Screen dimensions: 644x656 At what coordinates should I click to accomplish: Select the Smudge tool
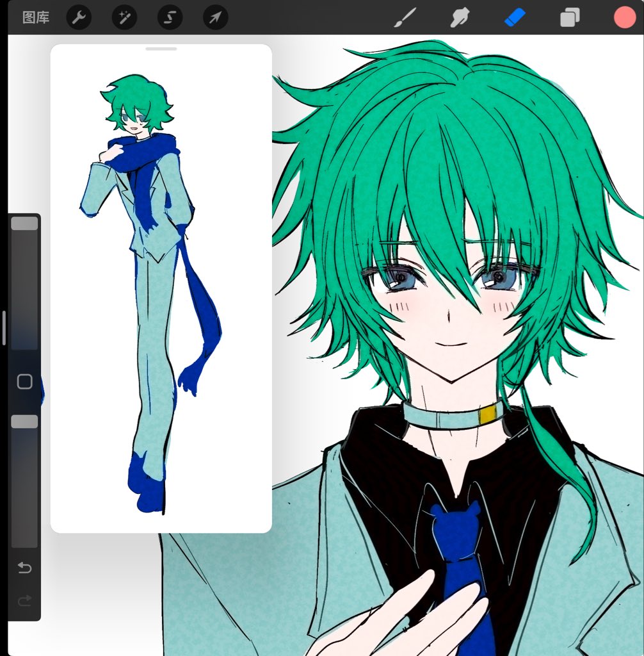pos(460,18)
